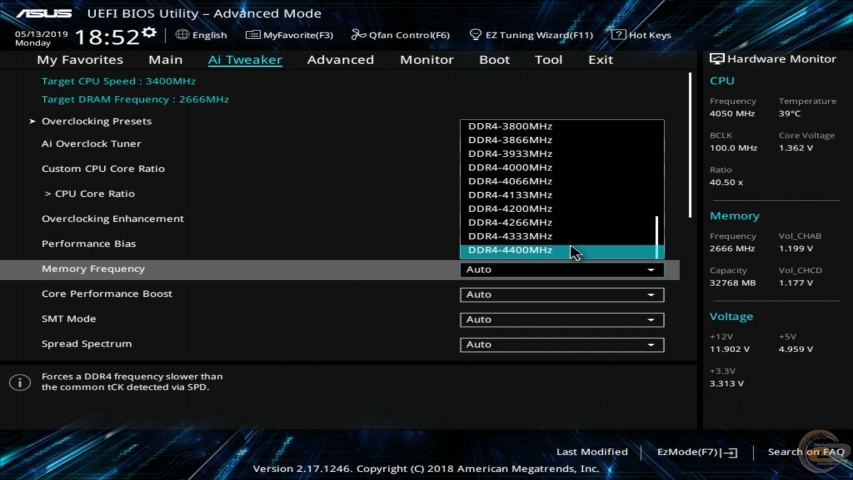Click the frequency list scrollbar thumb

click(x=657, y=237)
